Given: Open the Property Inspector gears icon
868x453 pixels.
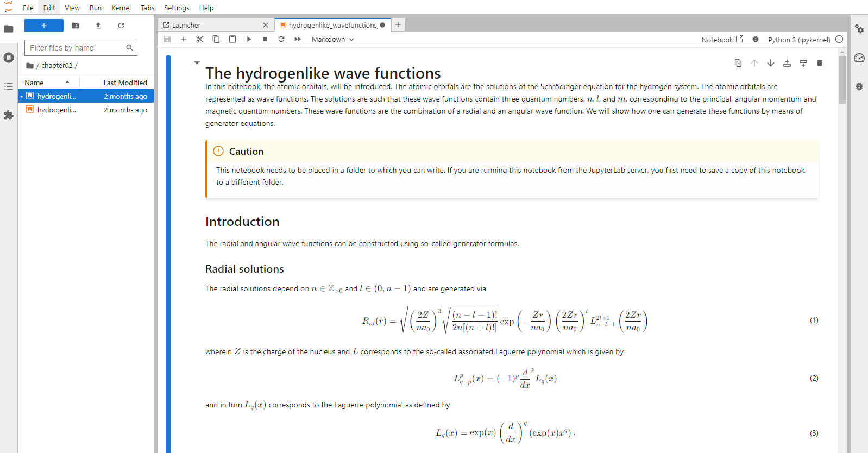Looking at the screenshot, I should (x=859, y=29).
